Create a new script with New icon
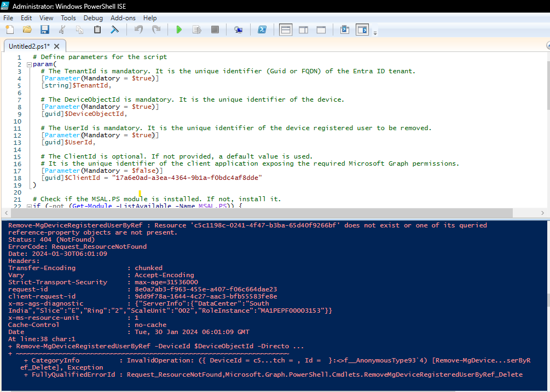The width and height of the screenshot is (550, 392). click(10, 30)
